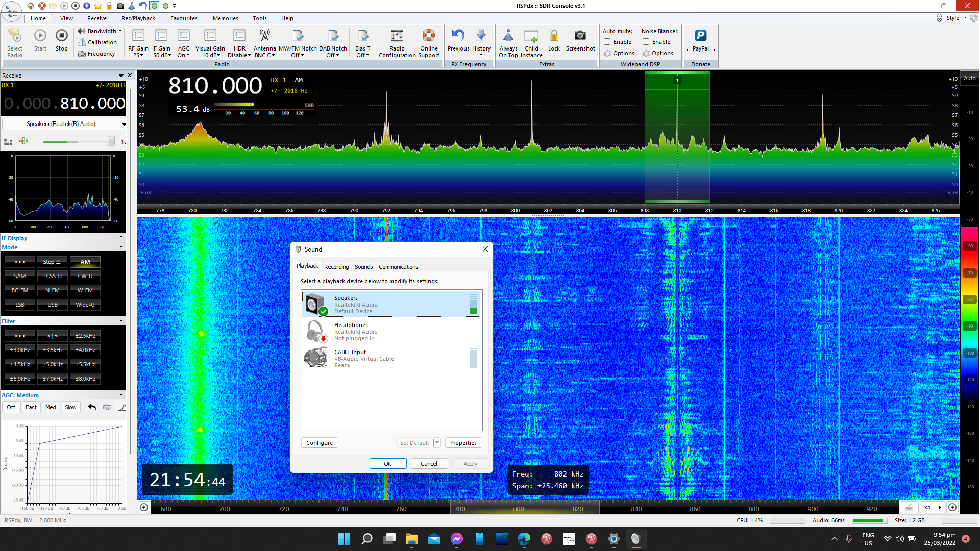This screenshot has width=980, height=551.
Task: Click the Screenshot camera icon
Action: coord(580,36)
